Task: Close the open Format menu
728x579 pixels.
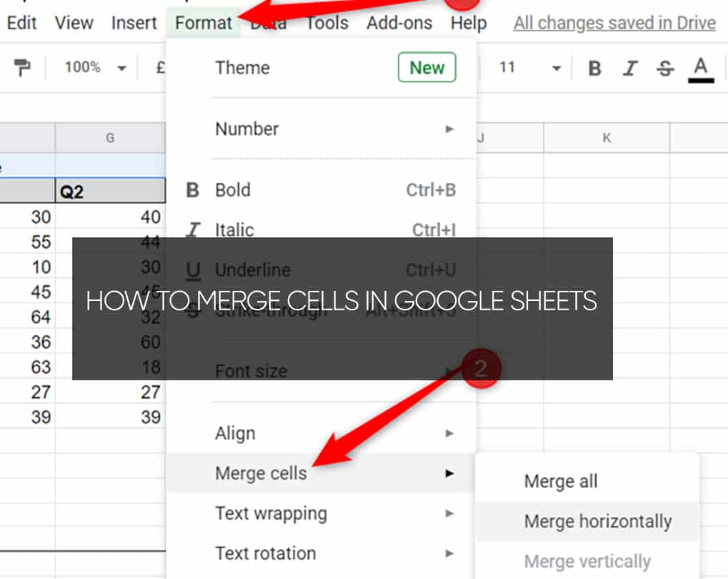Action: [204, 23]
